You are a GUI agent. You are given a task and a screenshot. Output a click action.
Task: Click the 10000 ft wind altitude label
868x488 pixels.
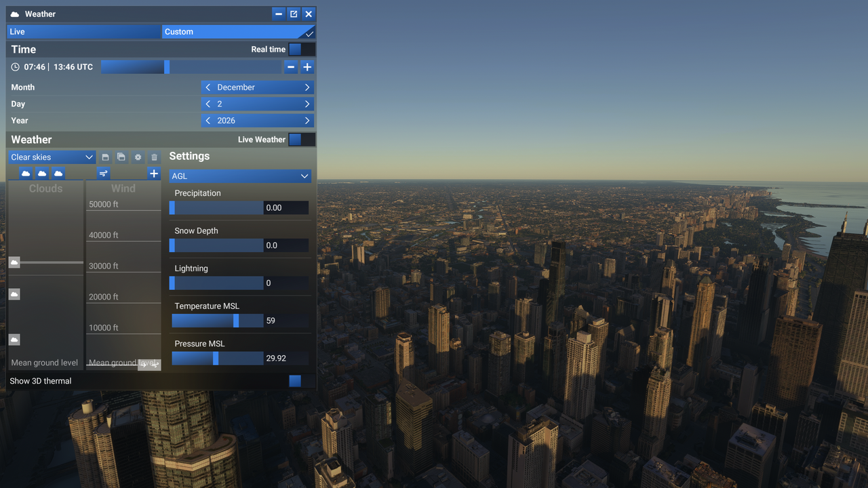(104, 328)
